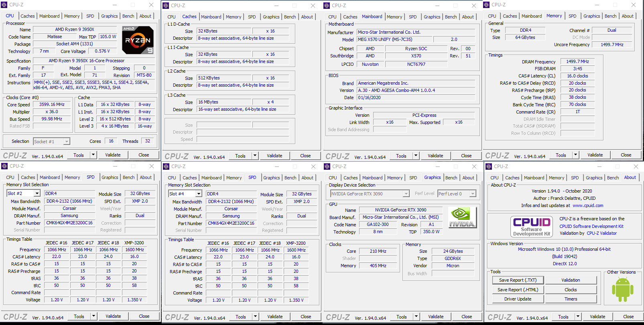Image resolution: width=644 pixels, height=325 pixels.
Task: Click the CPU-Z title bar icon in the Graphics window
Action: 327,166
